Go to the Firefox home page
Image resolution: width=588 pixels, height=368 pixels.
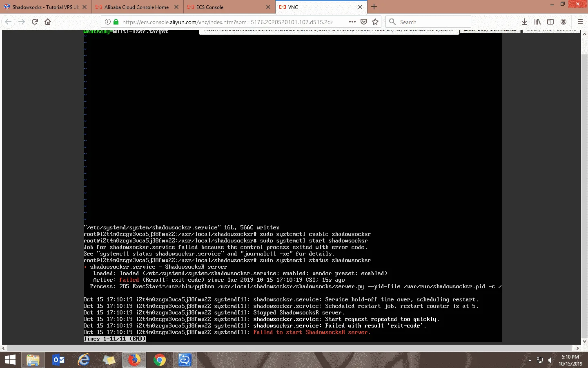pos(48,22)
